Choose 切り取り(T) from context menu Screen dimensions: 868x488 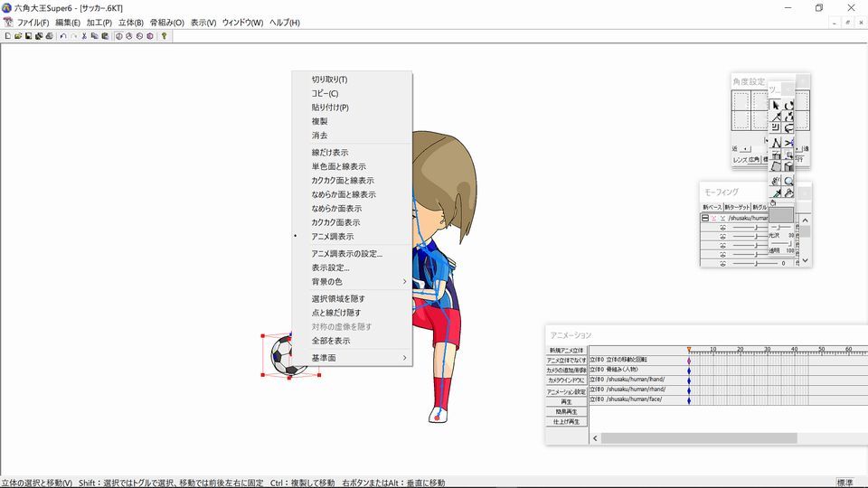click(x=352, y=80)
